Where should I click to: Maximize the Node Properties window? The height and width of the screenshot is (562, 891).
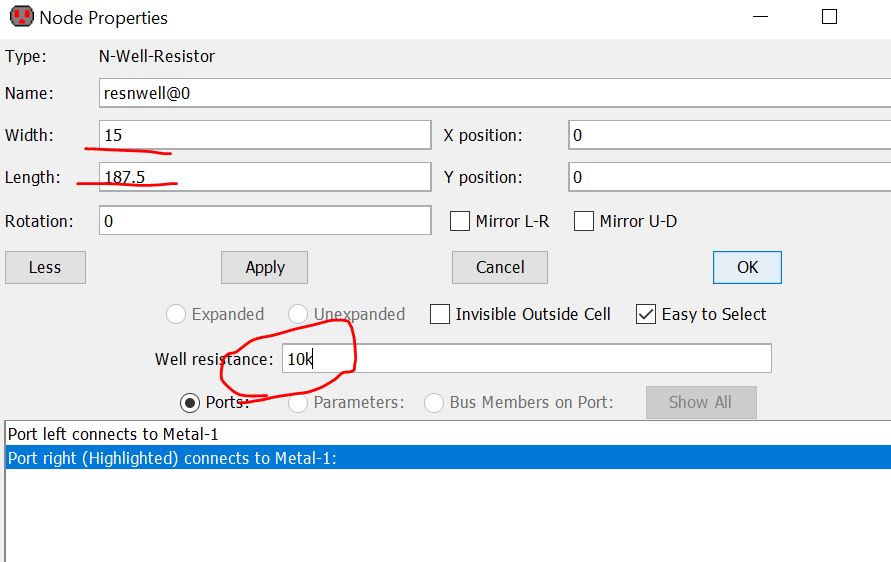click(x=829, y=17)
